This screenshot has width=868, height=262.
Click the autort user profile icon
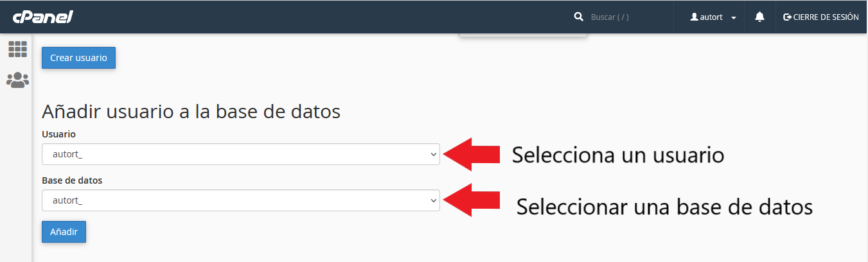(x=694, y=17)
